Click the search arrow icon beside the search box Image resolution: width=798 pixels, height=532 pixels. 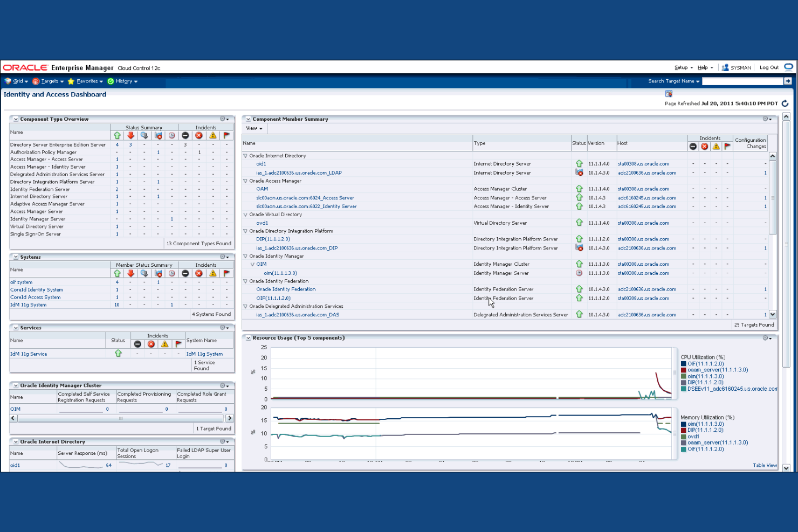pyautogui.click(x=788, y=81)
